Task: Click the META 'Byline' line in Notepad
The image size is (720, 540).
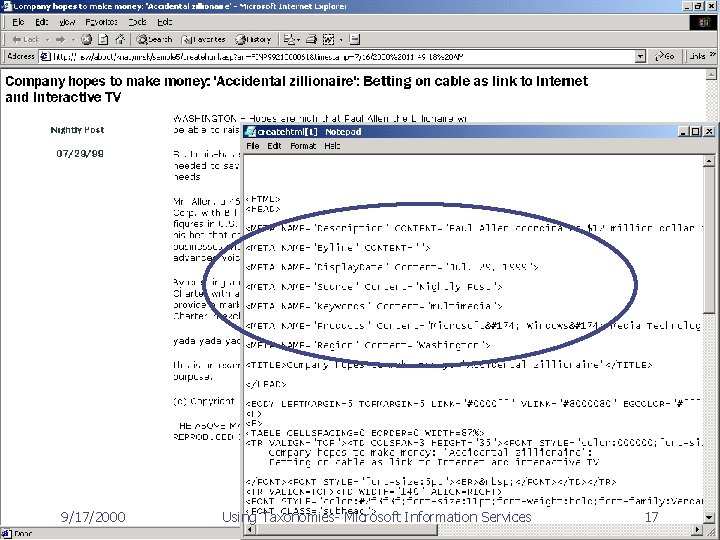Action: pyautogui.click(x=338, y=248)
